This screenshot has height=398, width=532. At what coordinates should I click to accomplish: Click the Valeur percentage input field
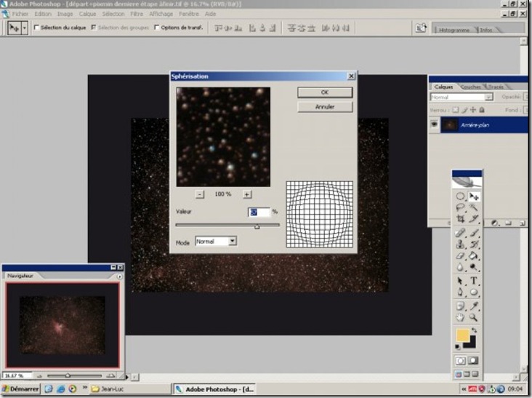pyautogui.click(x=259, y=212)
